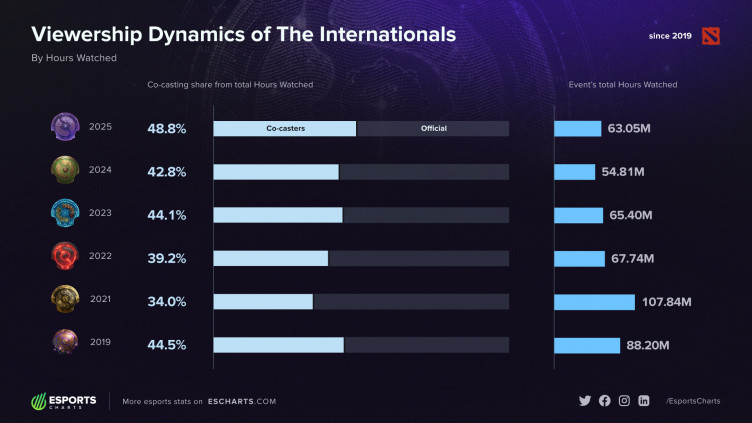Click the Co-casters bar segment for 2025
Viewport: 752px width, 423px height.
[x=285, y=129]
